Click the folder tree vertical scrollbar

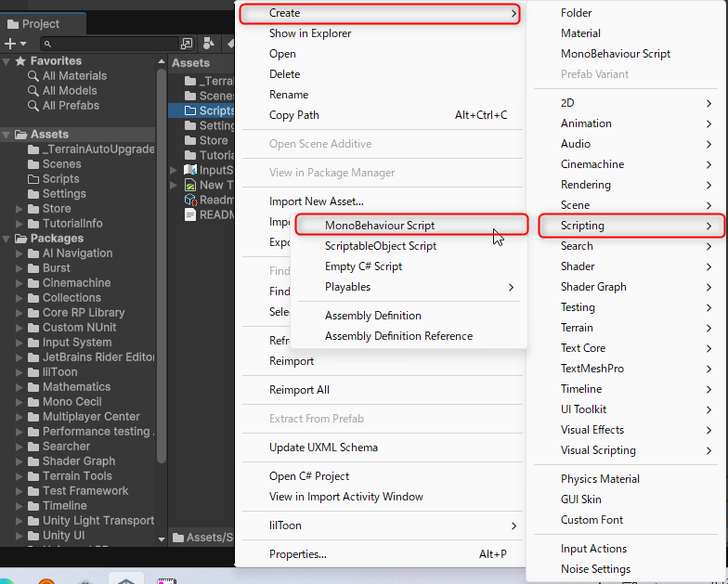(162, 279)
